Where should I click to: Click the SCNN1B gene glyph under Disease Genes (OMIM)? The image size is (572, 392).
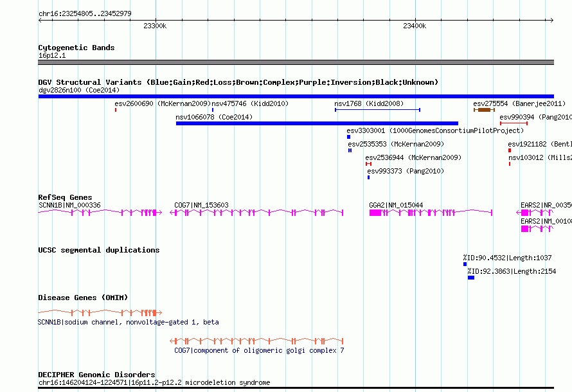pyautogui.click(x=100, y=312)
